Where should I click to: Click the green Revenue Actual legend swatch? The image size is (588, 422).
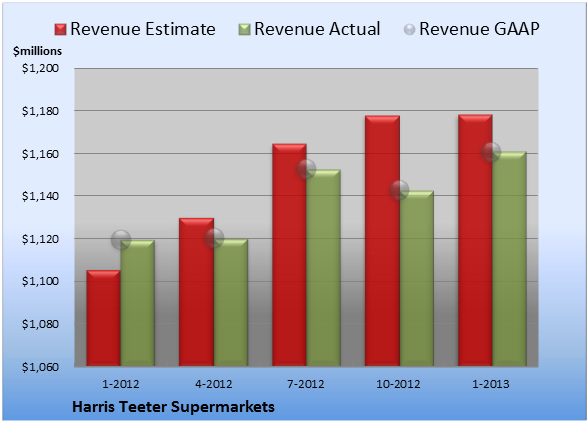click(x=244, y=30)
